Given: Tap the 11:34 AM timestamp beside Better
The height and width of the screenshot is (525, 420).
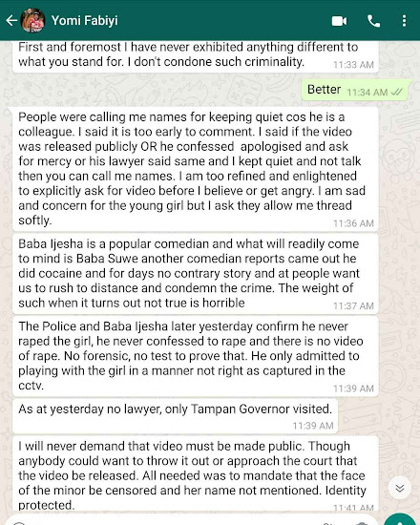Looking at the screenshot, I should (x=367, y=92).
